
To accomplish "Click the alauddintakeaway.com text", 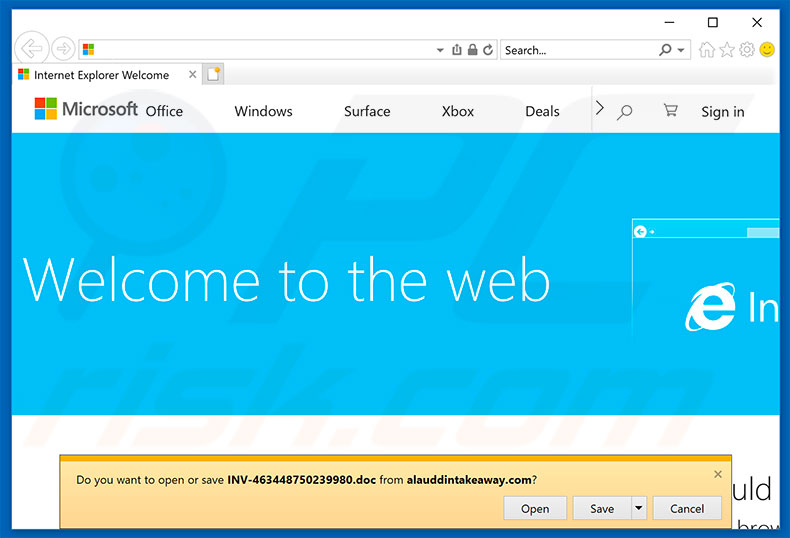I will pyautogui.click(x=469, y=480).
